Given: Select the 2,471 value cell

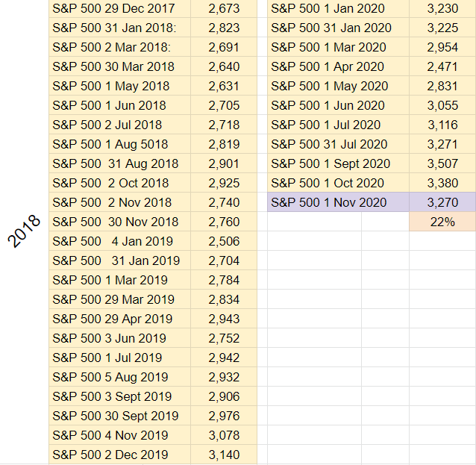Looking at the screenshot, I should tap(442, 67).
